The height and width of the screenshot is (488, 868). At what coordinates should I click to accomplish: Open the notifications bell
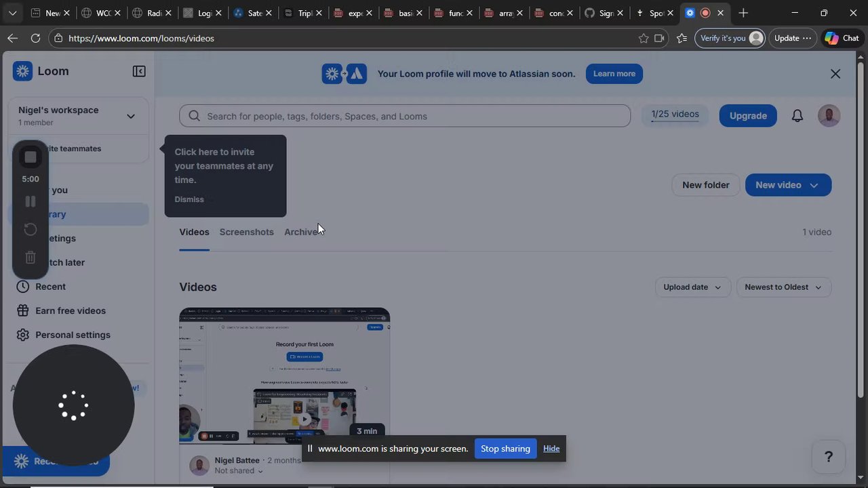click(797, 116)
